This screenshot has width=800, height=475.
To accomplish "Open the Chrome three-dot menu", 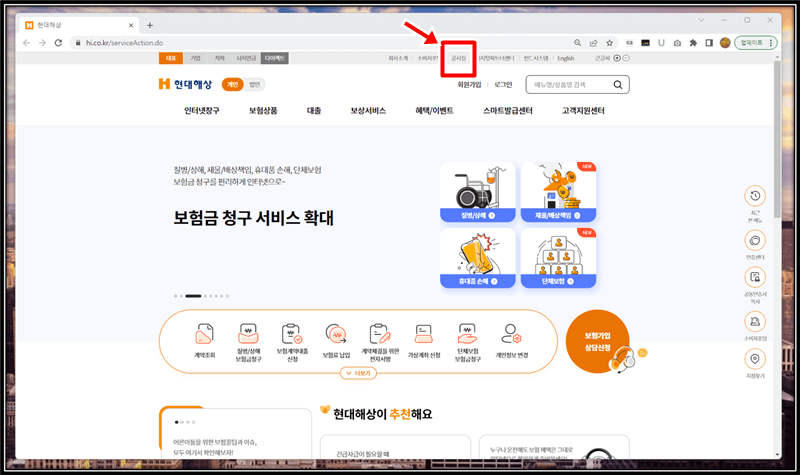I will [x=771, y=43].
